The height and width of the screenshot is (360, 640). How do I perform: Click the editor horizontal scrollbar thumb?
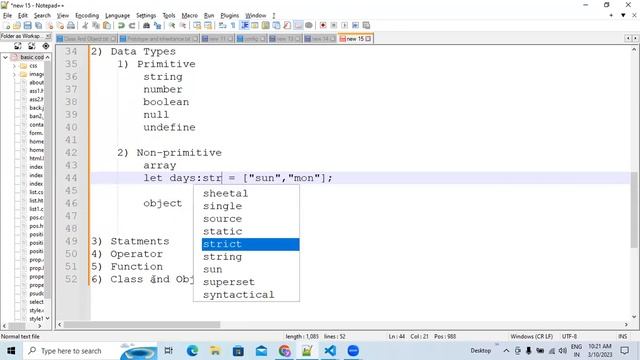142,324
